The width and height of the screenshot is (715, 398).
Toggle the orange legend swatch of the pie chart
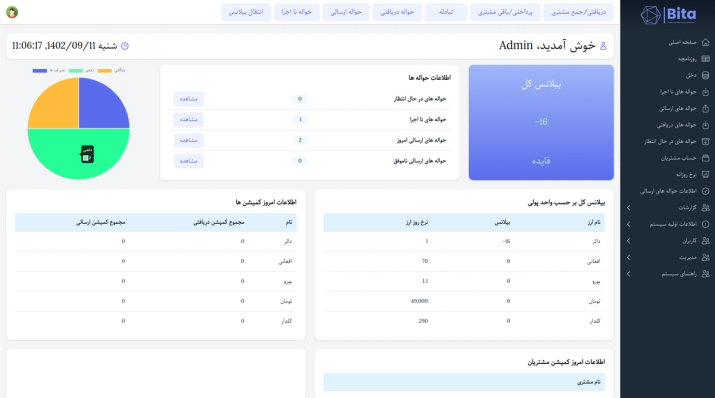tap(104, 71)
